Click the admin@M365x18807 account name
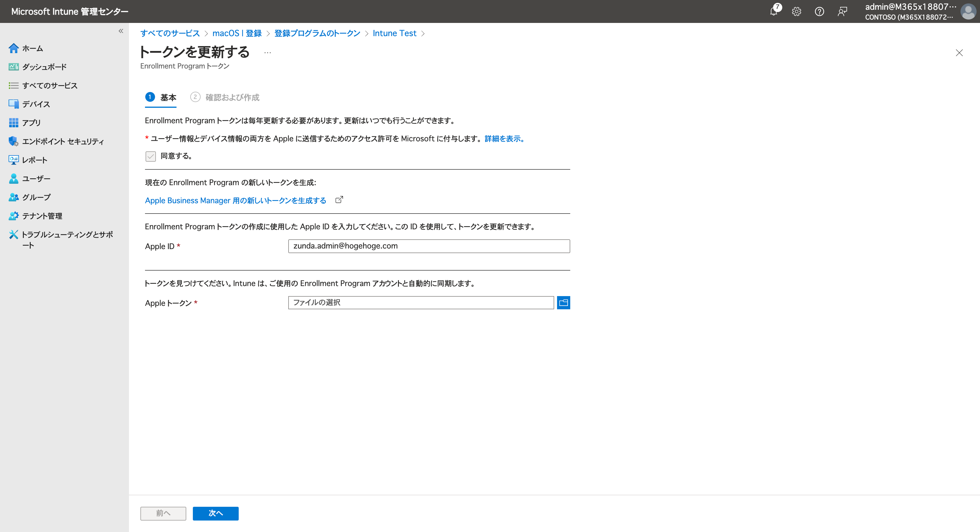 pyautogui.click(x=910, y=7)
